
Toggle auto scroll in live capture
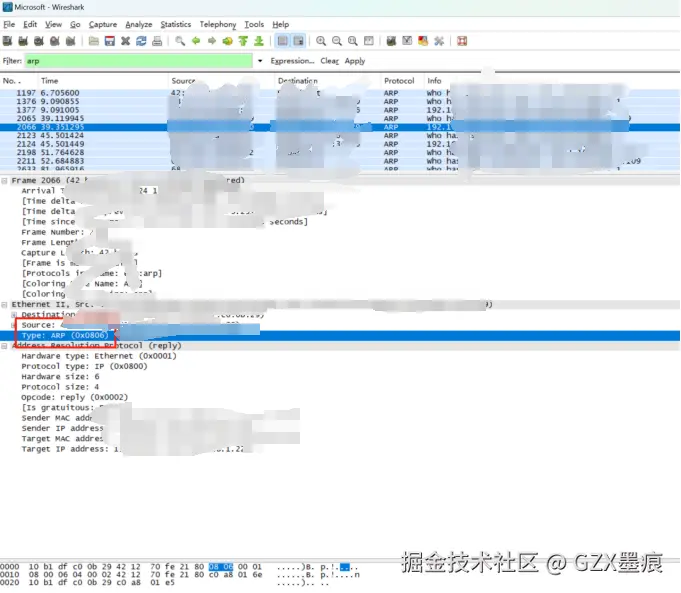pyautogui.click(x=298, y=41)
